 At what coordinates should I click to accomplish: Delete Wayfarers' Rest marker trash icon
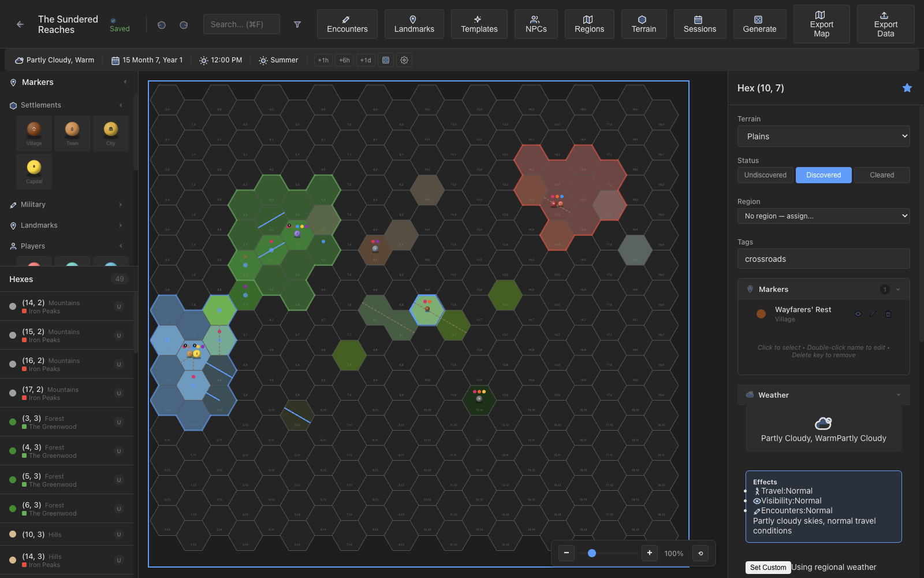click(x=888, y=314)
